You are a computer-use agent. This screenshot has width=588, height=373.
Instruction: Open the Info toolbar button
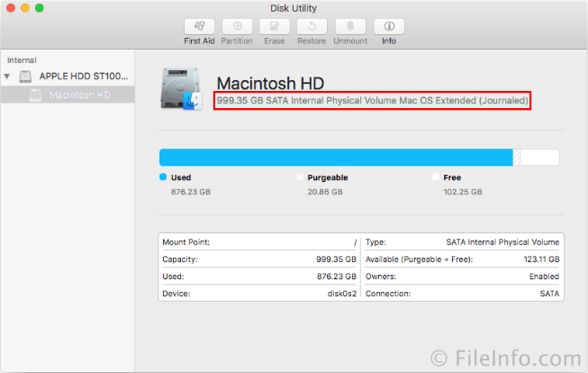[389, 26]
